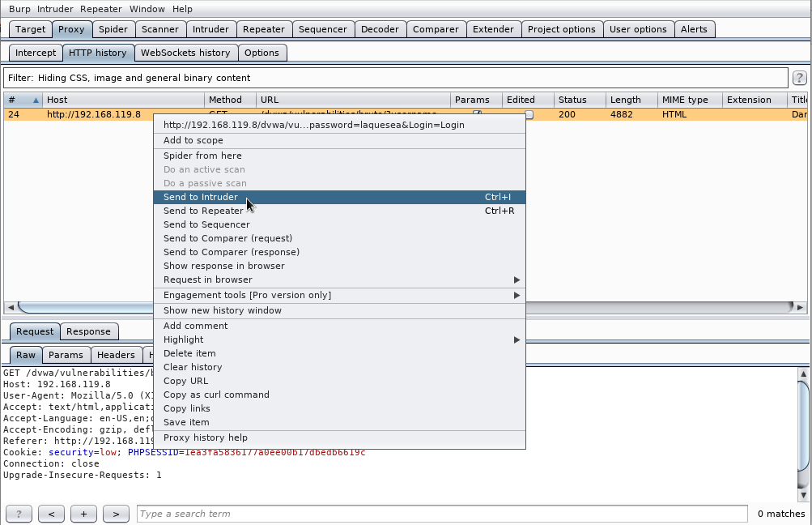812x525 pixels.
Task: Click 'Add to scope' in the context menu
Action: click(x=340, y=140)
